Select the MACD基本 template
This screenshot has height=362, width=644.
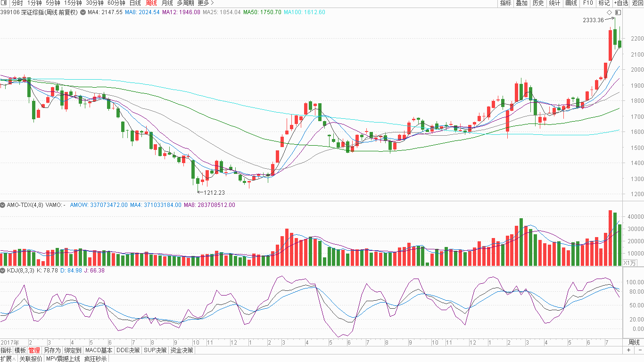pos(99,350)
